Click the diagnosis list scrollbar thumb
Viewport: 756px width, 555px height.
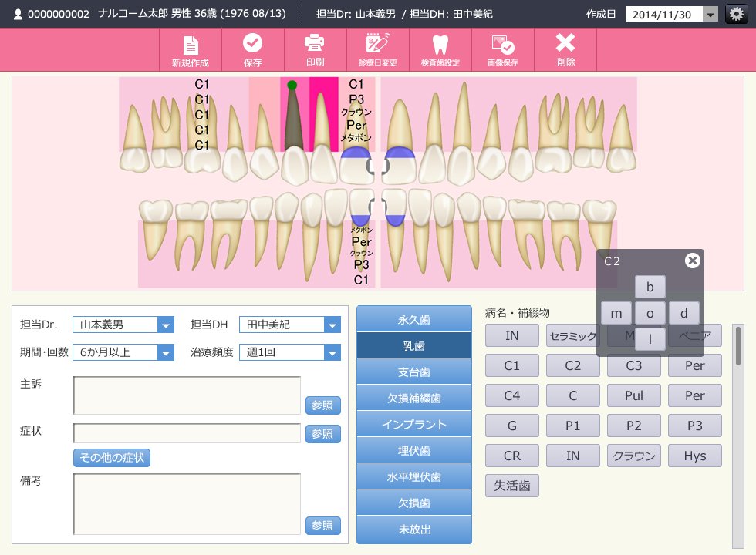click(x=737, y=346)
